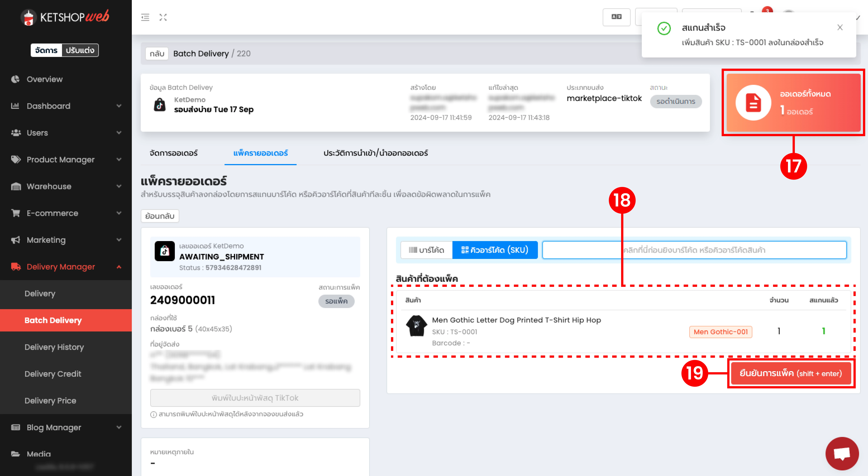Switch to ปรับแต่ง mode
This screenshot has width=868, height=476.
pos(80,50)
